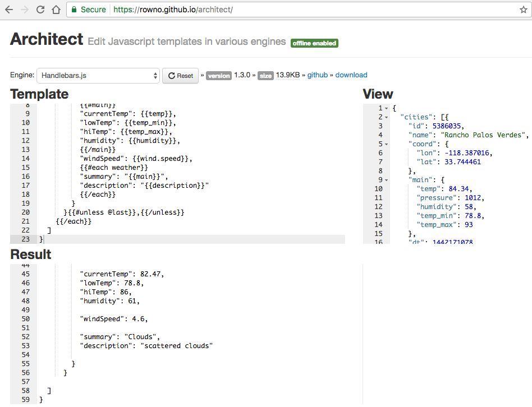Click the gray "version" badge in the toolbar
532x407 pixels.
tap(218, 75)
